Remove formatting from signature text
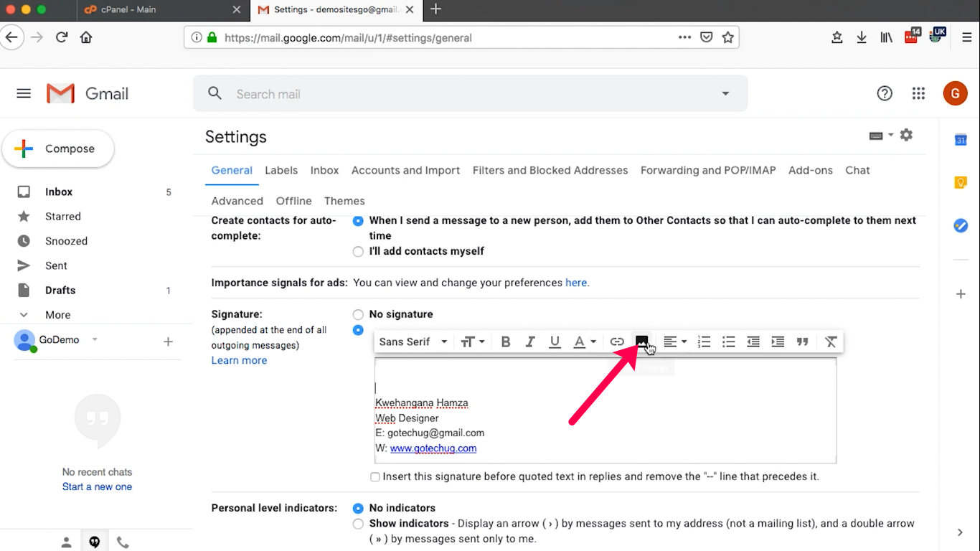Screen dimensions: 980x551 point(831,342)
